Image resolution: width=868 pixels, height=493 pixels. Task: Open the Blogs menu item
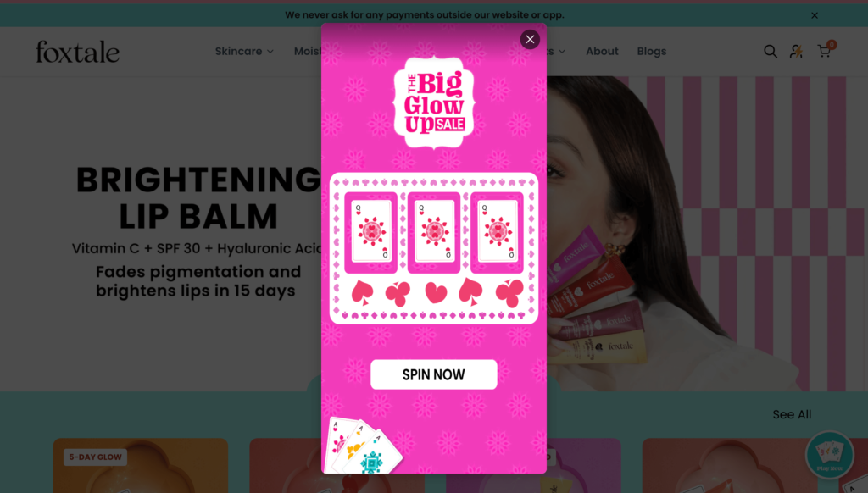[652, 51]
